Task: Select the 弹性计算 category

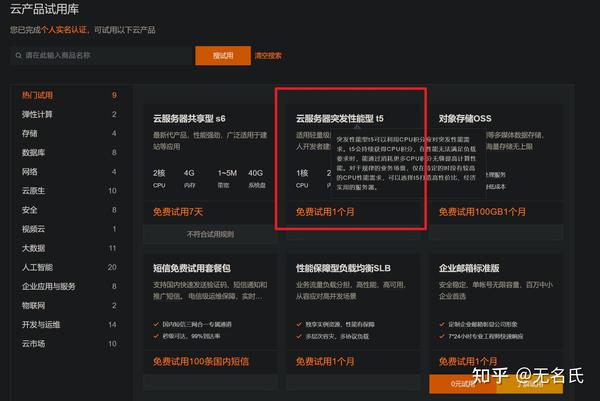Action: click(x=37, y=114)
